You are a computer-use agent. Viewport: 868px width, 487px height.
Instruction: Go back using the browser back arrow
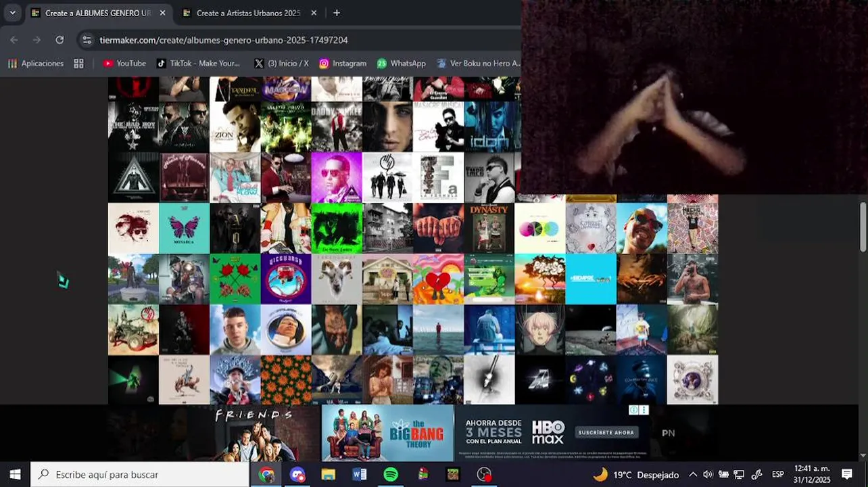click(14, 40)
